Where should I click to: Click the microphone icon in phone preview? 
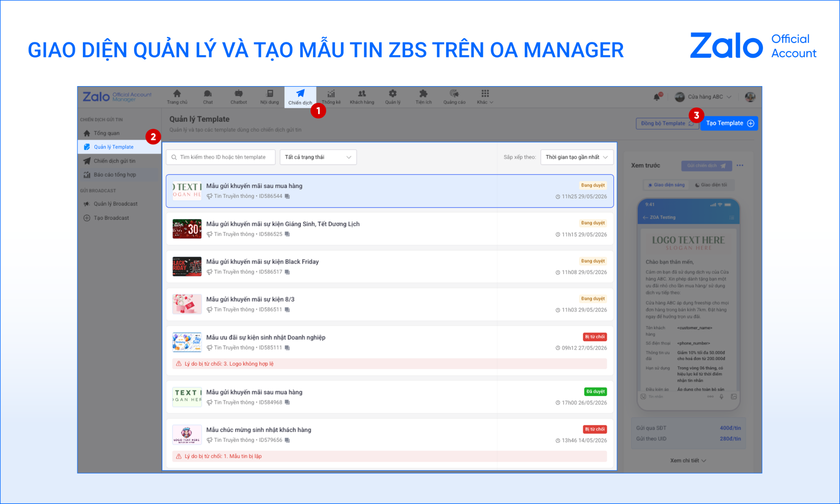click(721, 397)
